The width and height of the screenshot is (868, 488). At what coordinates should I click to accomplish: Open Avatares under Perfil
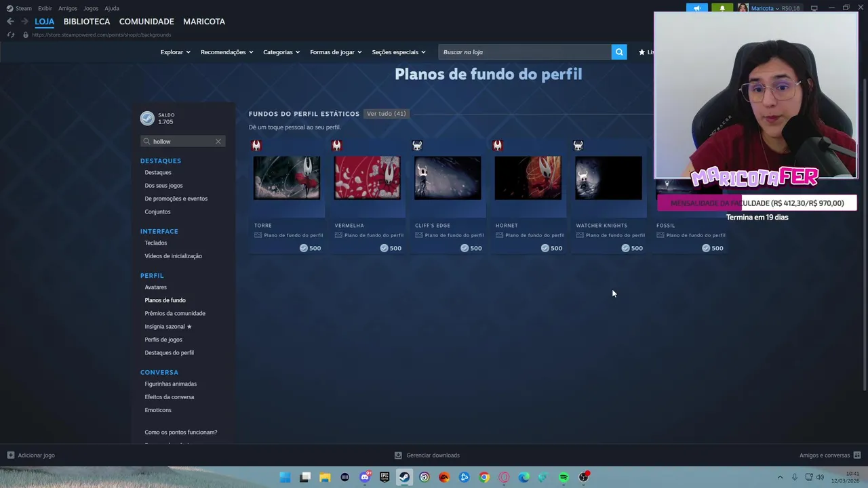point(155,287)
